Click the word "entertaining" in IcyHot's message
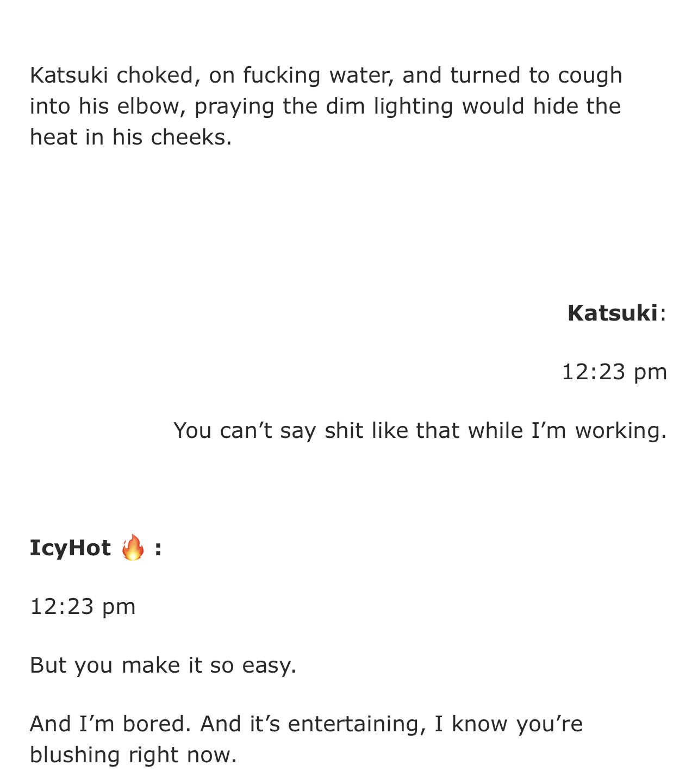 [x=356, y=724]
